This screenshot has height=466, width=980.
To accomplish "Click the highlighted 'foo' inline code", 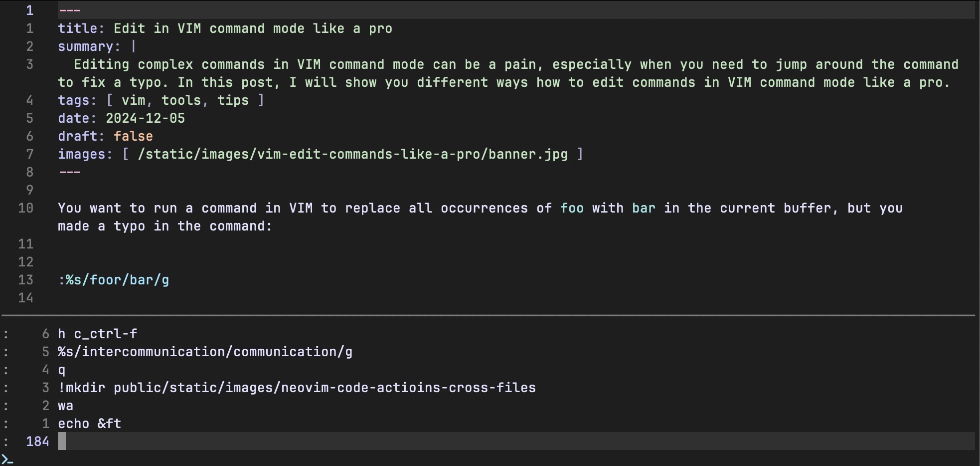I will tap(572, 208).
